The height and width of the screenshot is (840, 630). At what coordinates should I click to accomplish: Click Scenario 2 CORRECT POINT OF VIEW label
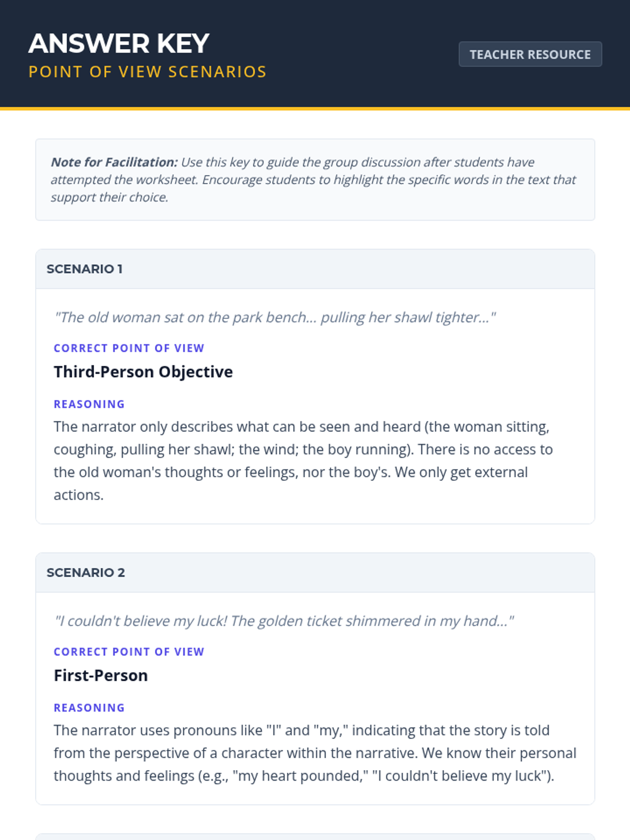point(129,652)
